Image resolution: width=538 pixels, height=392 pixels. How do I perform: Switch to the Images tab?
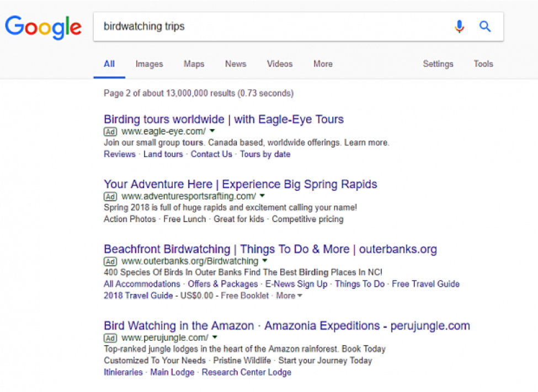click(149, 64)
